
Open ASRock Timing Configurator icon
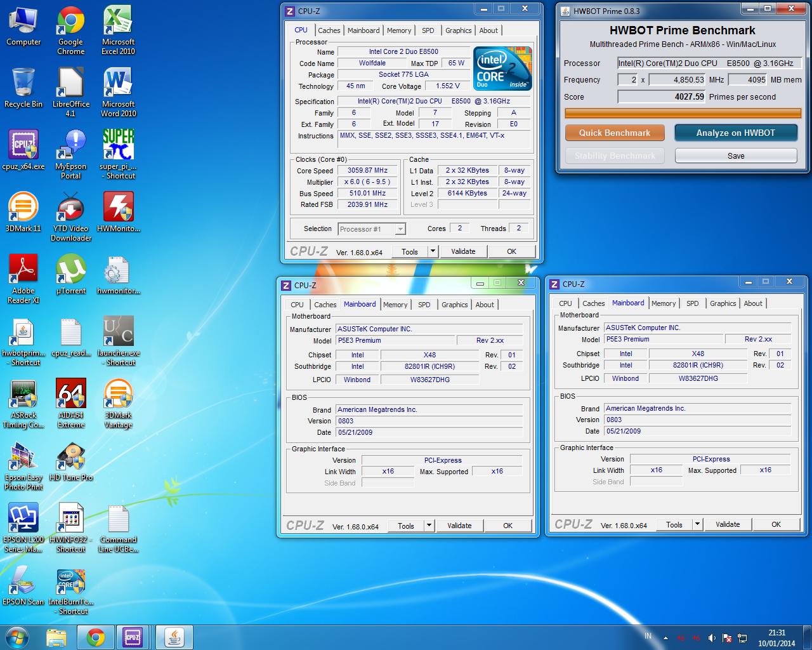[23, 404]
